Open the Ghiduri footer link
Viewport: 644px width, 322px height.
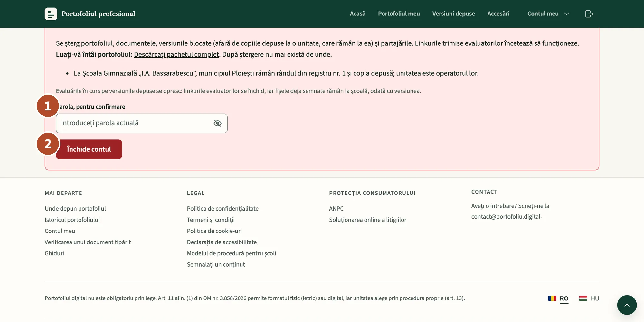coord(54,253)
